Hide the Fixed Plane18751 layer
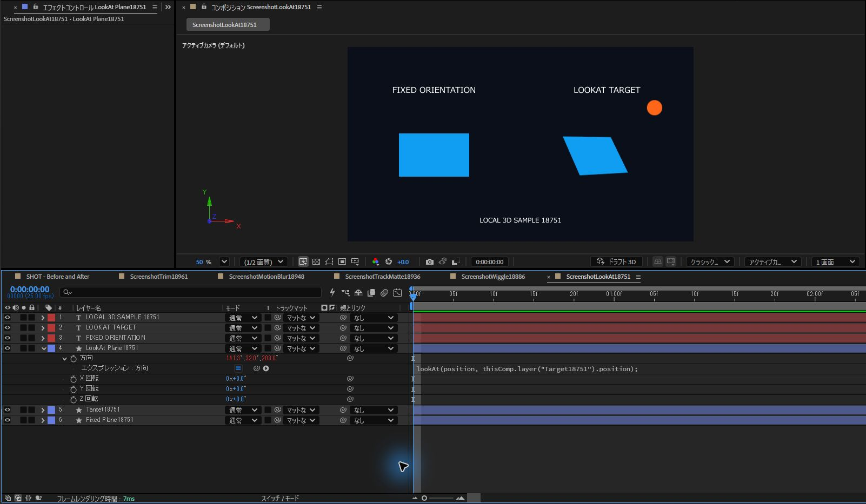This screenshot has height=504, width=866. pyautogui.click(x=8, y=420)
